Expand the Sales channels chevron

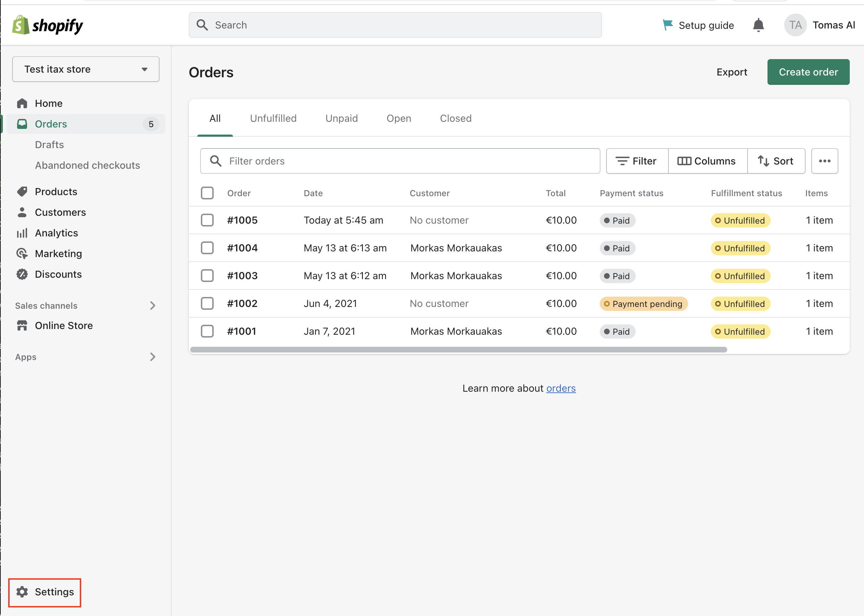152,306
